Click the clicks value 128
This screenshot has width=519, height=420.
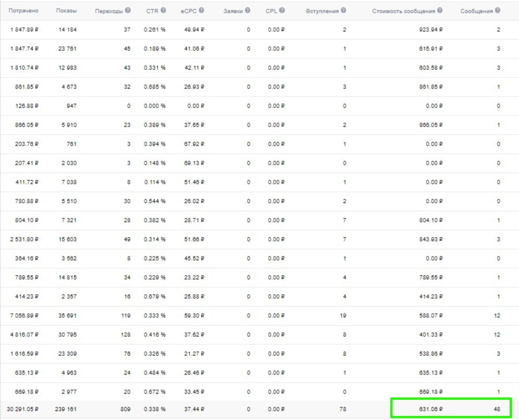click(x=126, y=335)
